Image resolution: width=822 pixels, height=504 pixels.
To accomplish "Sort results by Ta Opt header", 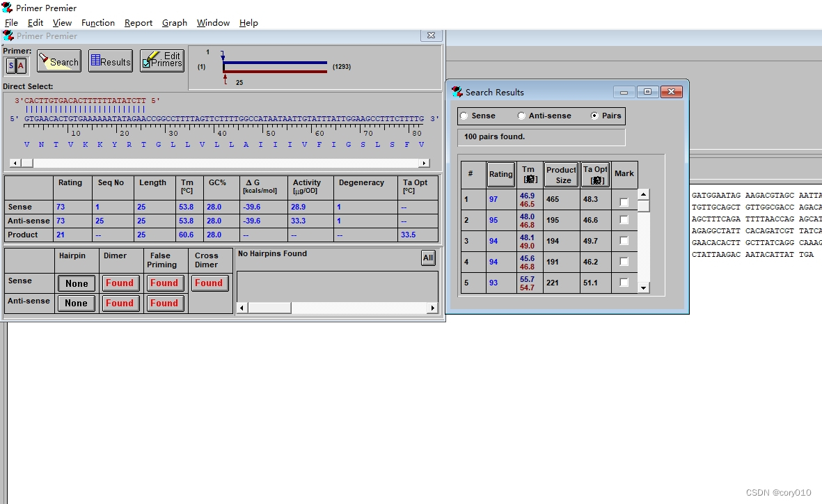I will click(x=595, y=174).
